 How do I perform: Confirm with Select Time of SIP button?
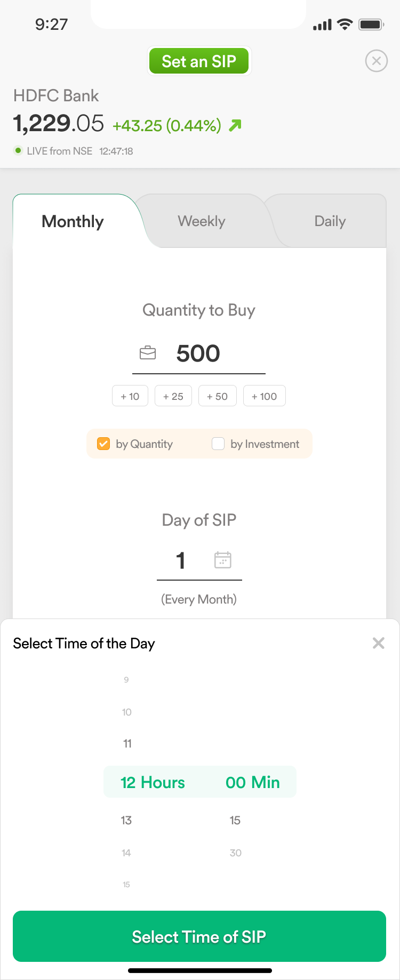tap(199, 936)
